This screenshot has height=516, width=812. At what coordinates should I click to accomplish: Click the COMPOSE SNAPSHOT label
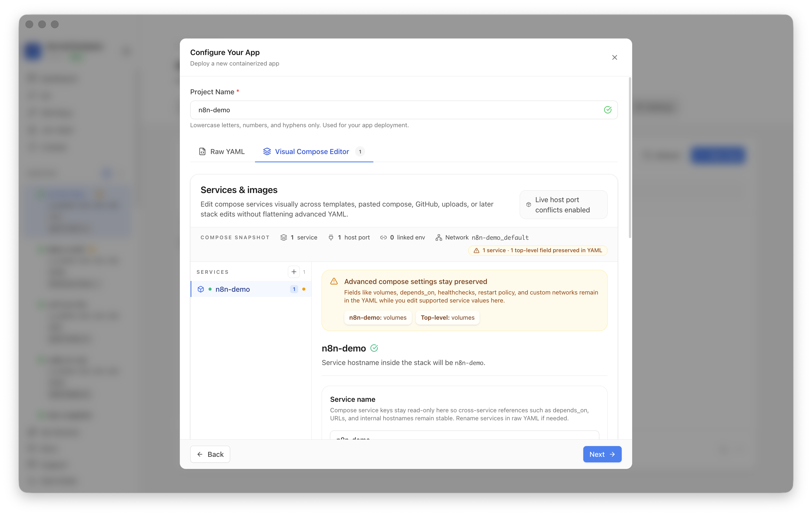pyautogui.click(x=235, y=238)
